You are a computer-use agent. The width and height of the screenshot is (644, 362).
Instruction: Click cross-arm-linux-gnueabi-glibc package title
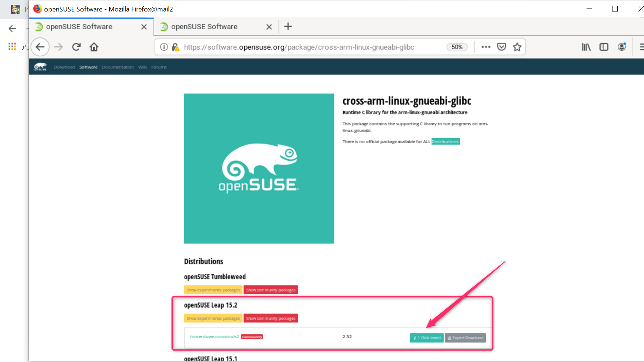[x=407, y=101]
